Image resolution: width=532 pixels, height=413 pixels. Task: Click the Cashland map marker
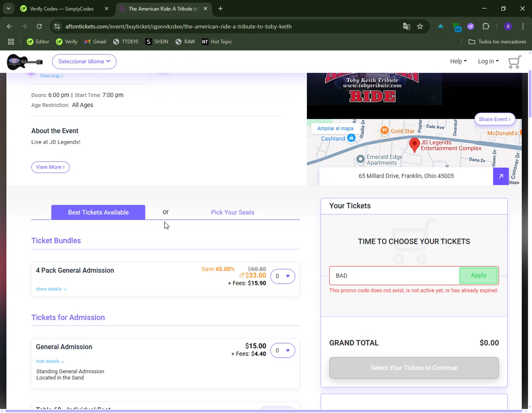coord(351,138)
